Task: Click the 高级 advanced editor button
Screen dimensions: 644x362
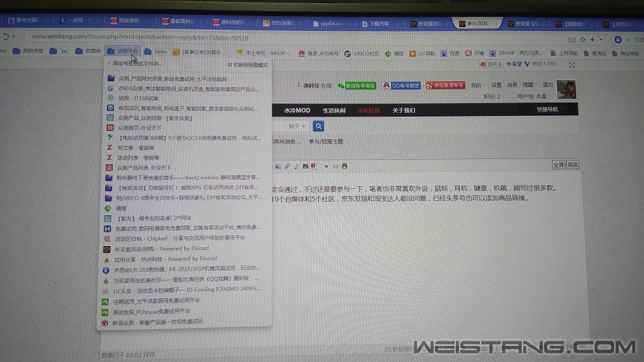Action: [x=573, y=165]
